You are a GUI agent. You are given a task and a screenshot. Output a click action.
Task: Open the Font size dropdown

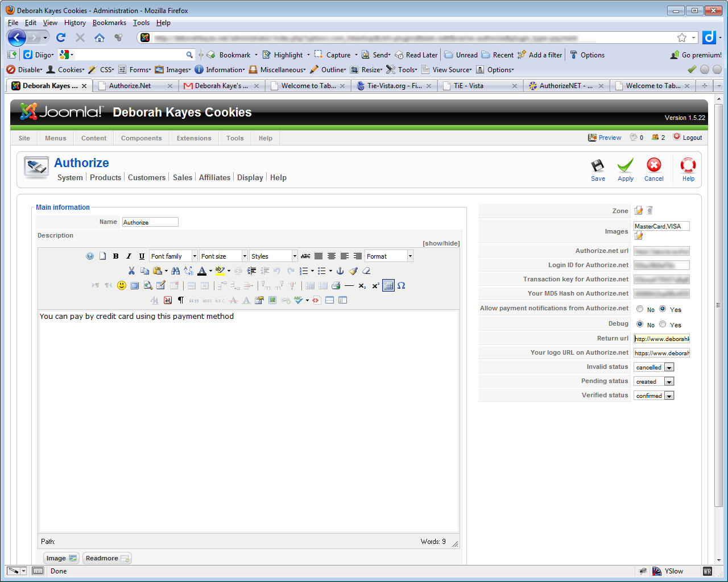point(224,256)
